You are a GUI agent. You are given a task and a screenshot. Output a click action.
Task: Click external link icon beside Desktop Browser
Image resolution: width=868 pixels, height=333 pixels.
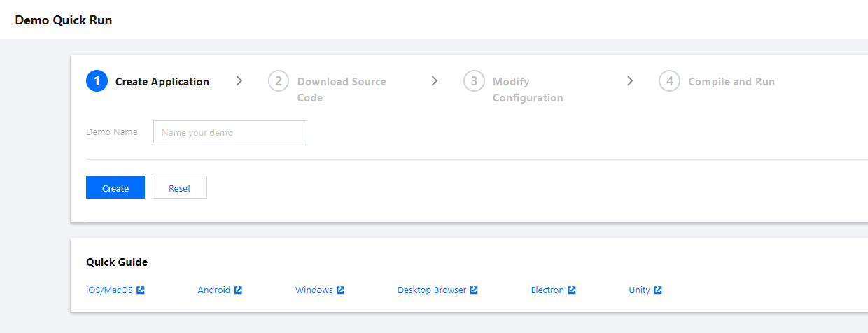pyautogui.click(x=474, y=290)
